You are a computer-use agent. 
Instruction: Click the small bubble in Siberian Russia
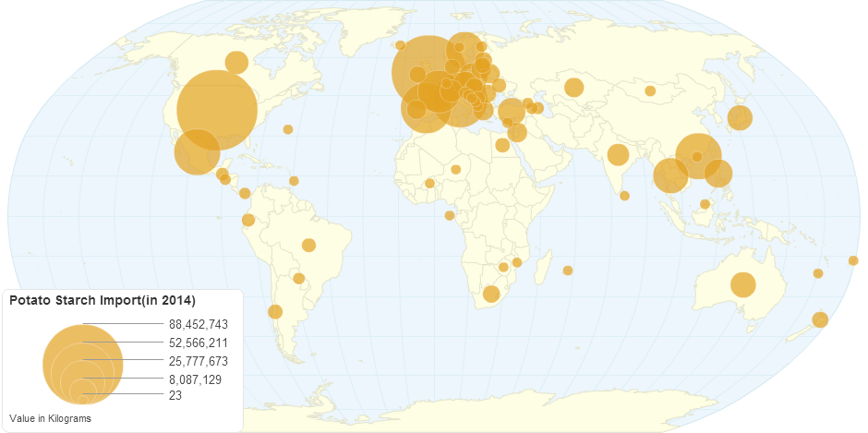(650, 90)
